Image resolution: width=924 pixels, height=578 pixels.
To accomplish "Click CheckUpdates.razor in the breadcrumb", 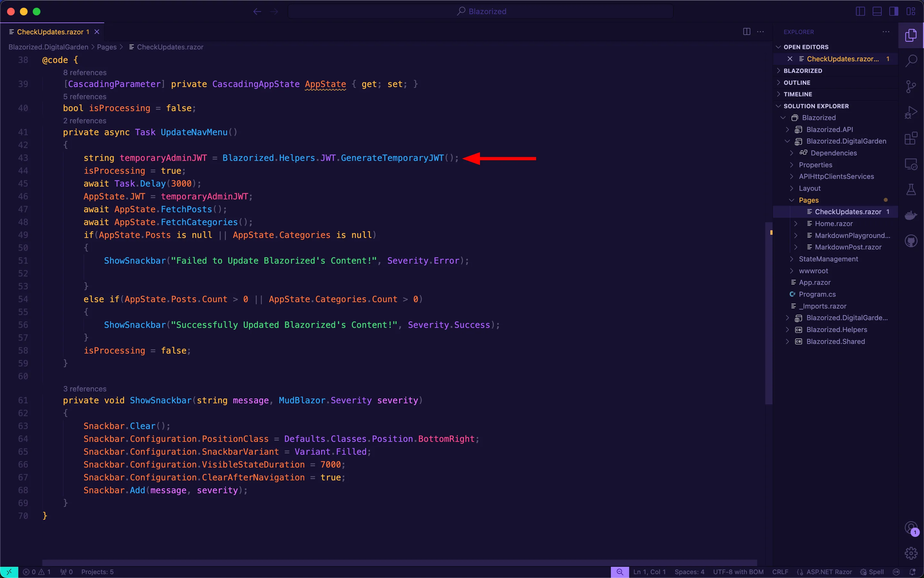I will point(170,47).
